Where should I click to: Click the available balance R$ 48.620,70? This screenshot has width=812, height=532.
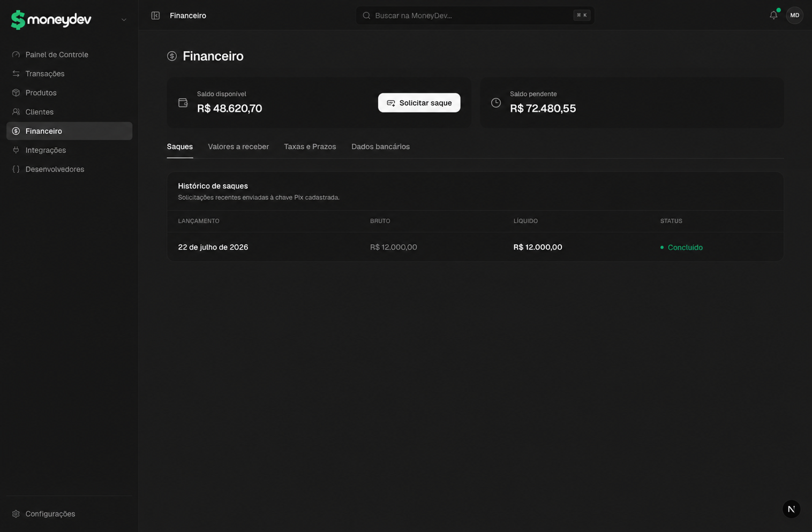(229, 109)
